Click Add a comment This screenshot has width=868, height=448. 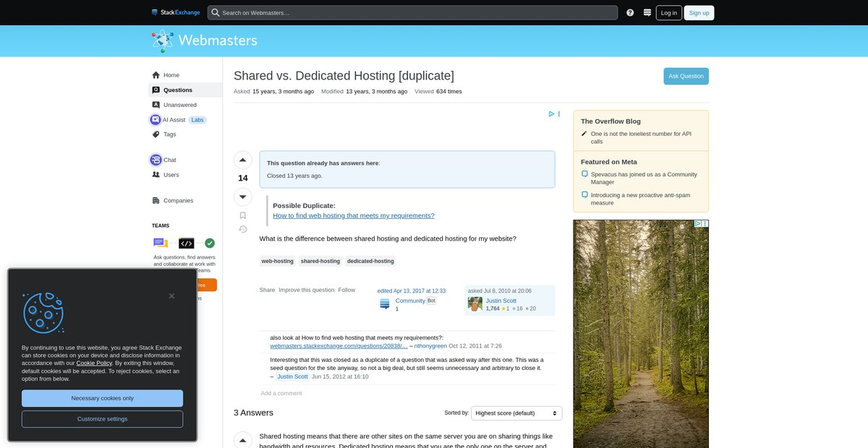click(281, 393)
